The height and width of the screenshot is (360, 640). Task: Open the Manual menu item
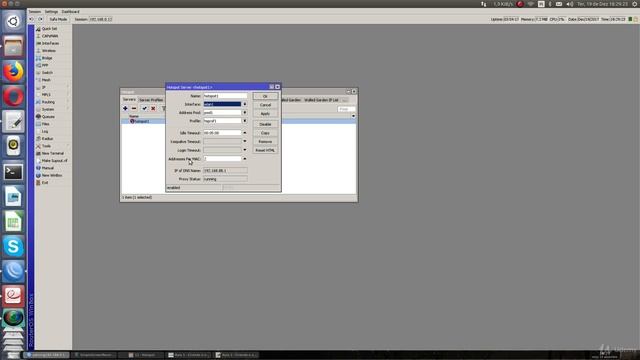47,168
